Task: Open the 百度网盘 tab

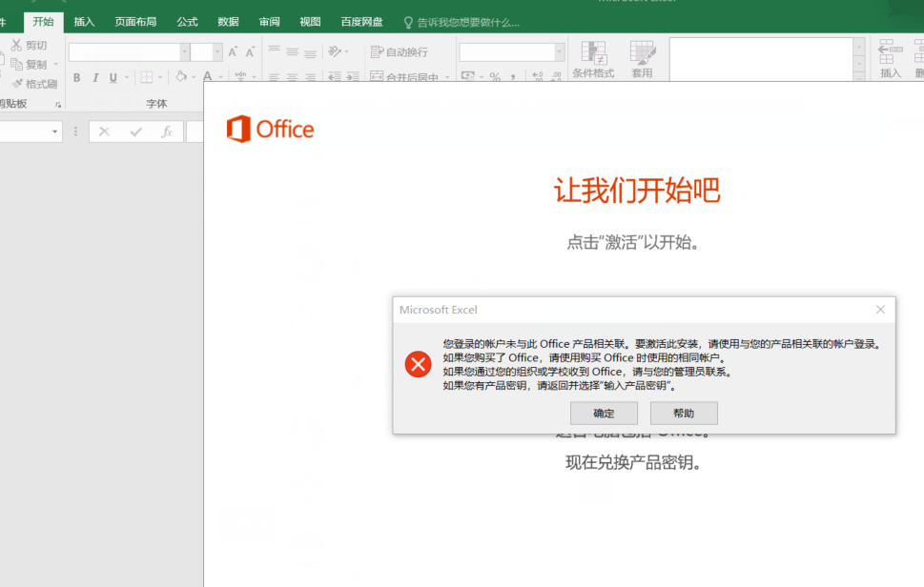Action: click(x=361, y=22)
